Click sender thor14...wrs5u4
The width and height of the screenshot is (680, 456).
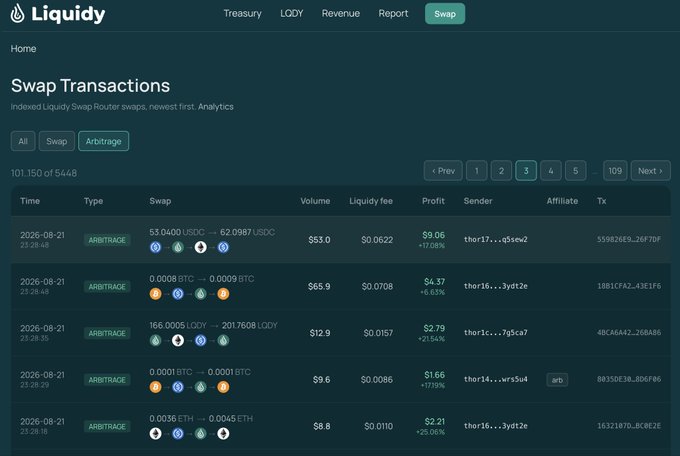click(x=496, y=379)
